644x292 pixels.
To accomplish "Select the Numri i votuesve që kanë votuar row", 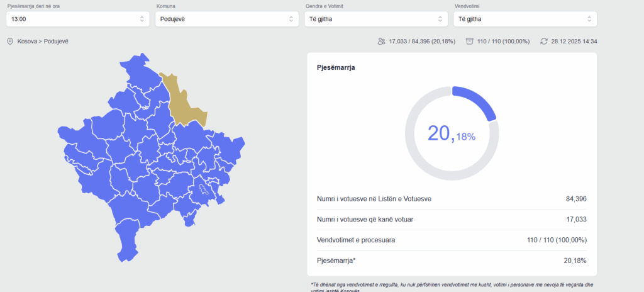I will click(x=452, y=219).
